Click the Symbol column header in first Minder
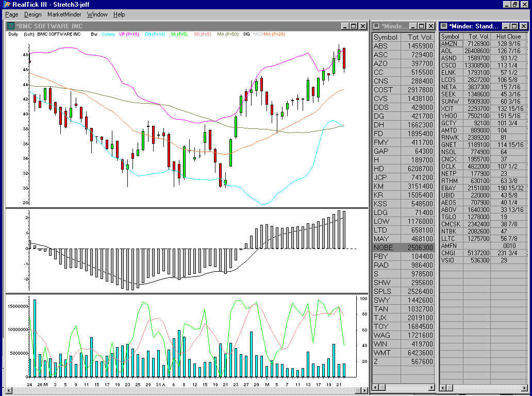Screen dimensions: 532x396 (x=387, y=37)
